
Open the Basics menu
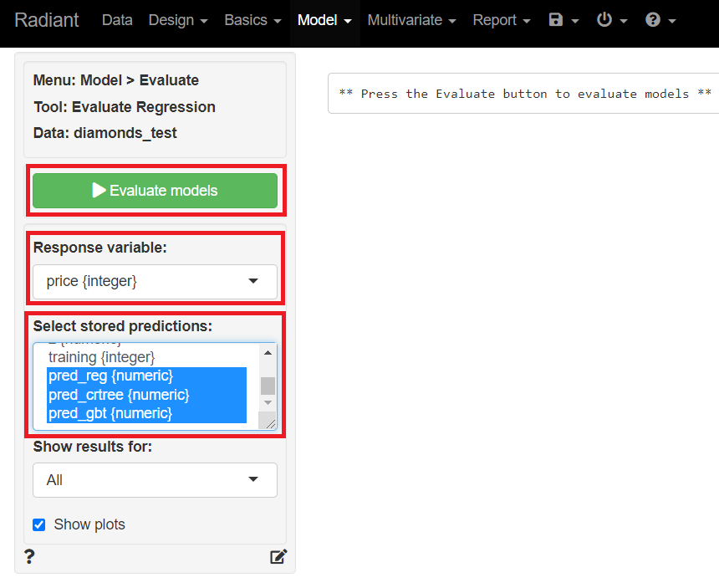(252, 20)
